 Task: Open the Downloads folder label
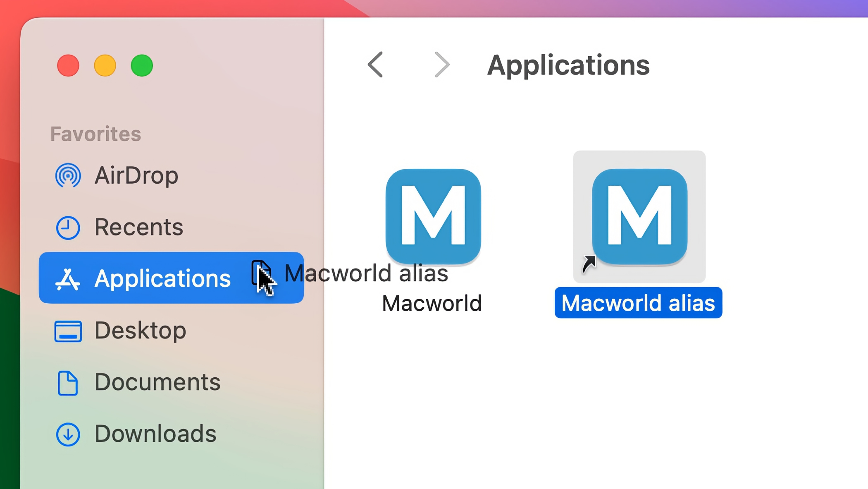pyautogui.click(x=155, y=434)
